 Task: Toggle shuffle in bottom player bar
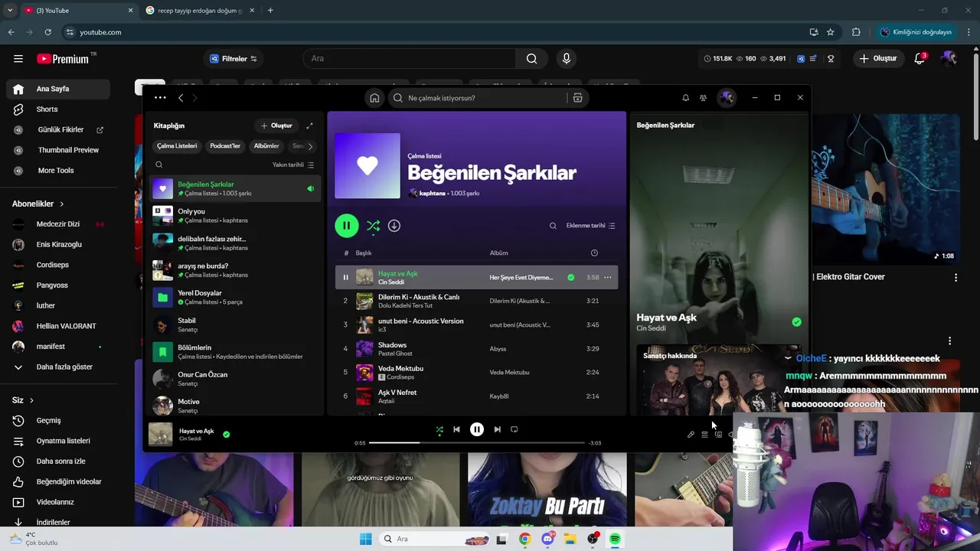tap(439, 429)
